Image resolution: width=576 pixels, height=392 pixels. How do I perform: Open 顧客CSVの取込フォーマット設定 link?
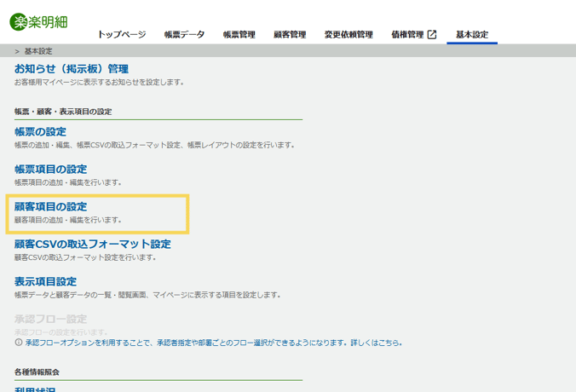(x=92, y=244)
